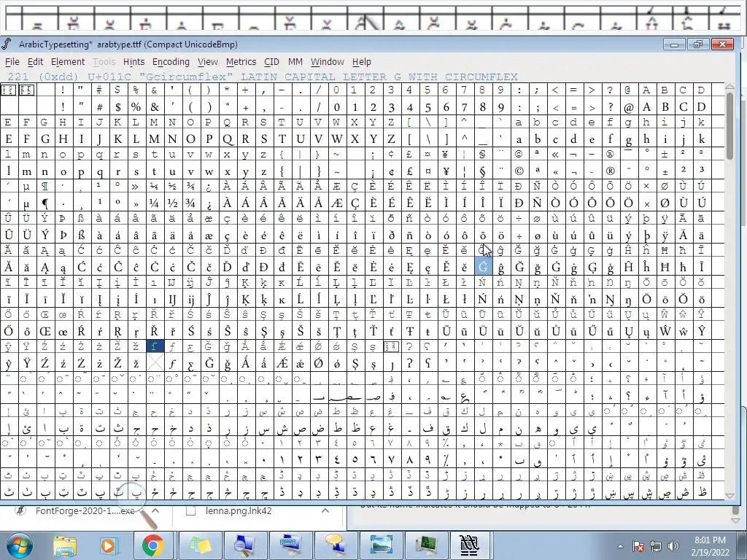Select the percent % glyph cell

click(136, 106)
